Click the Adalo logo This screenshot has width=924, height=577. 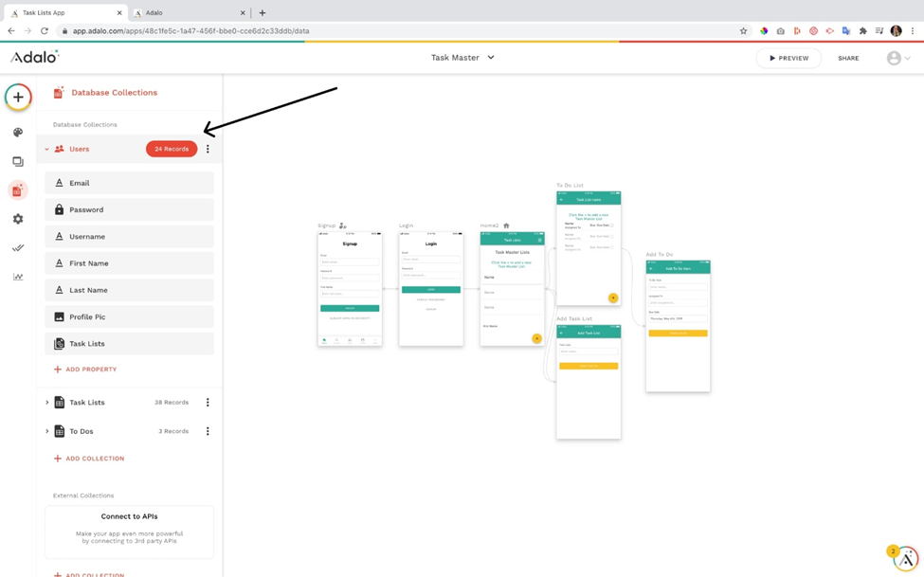[35, 57]
